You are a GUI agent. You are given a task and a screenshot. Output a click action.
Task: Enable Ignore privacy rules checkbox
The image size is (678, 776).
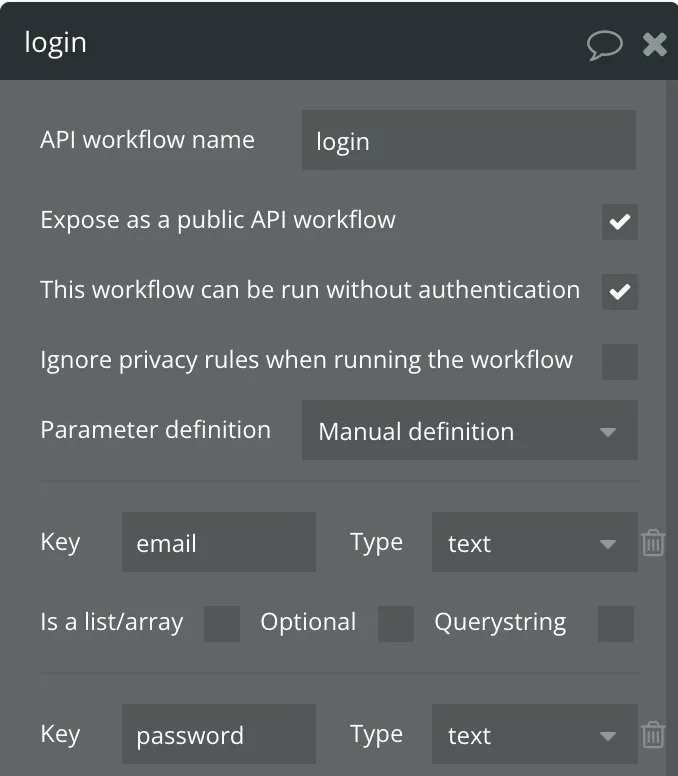(620, 362)
